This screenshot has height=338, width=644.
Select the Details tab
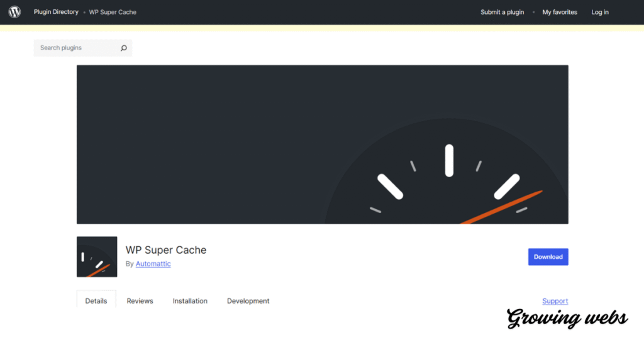coord(96,301)
